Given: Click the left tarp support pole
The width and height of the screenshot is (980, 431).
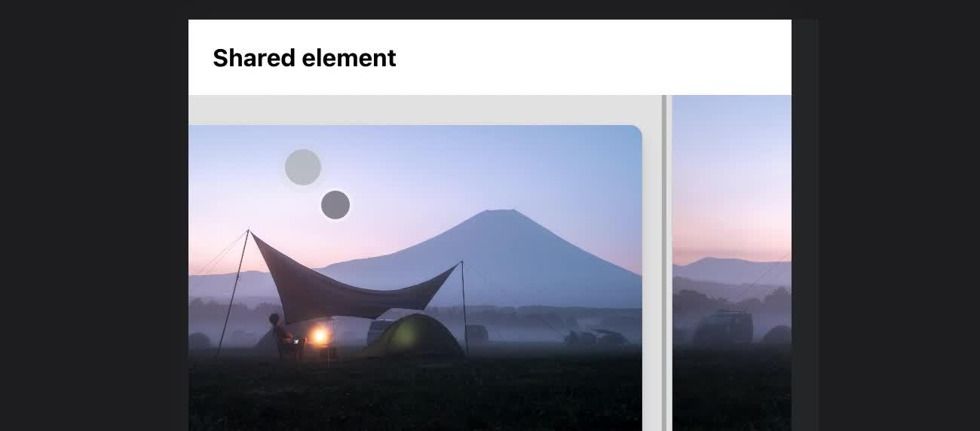Looking at the screenshot, I should [233, 292].
